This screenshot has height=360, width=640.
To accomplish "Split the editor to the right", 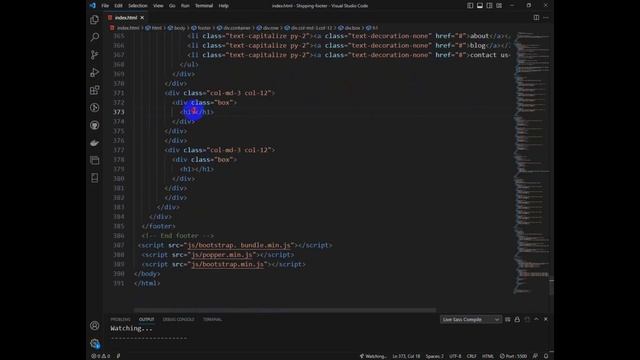I will point(536,18).
